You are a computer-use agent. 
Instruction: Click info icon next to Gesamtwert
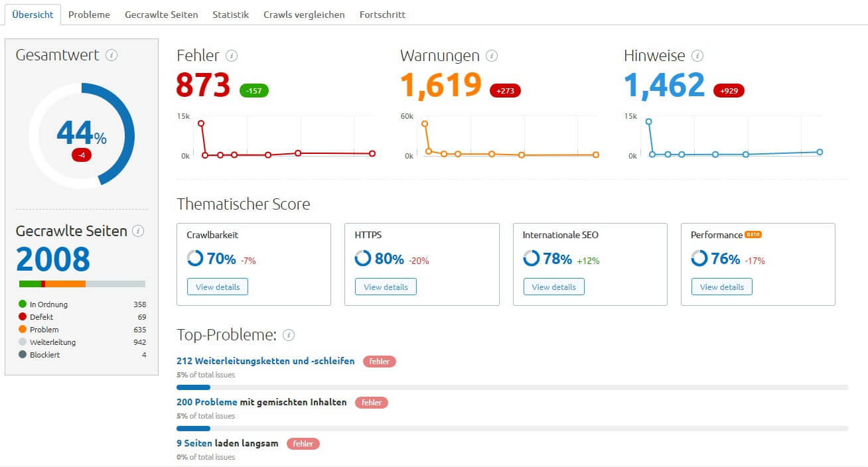[111, 55]
